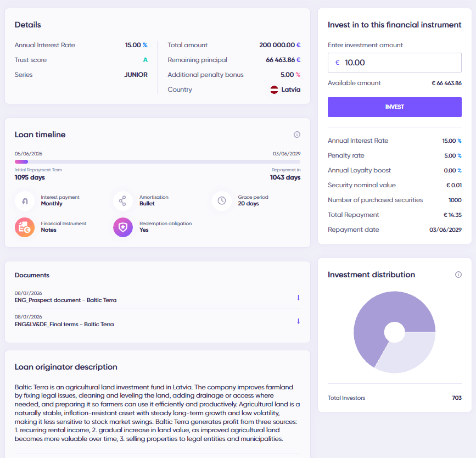This screenshot has height=458, width=476.
Task: Click the Details heading
Action: click(27, 25)
